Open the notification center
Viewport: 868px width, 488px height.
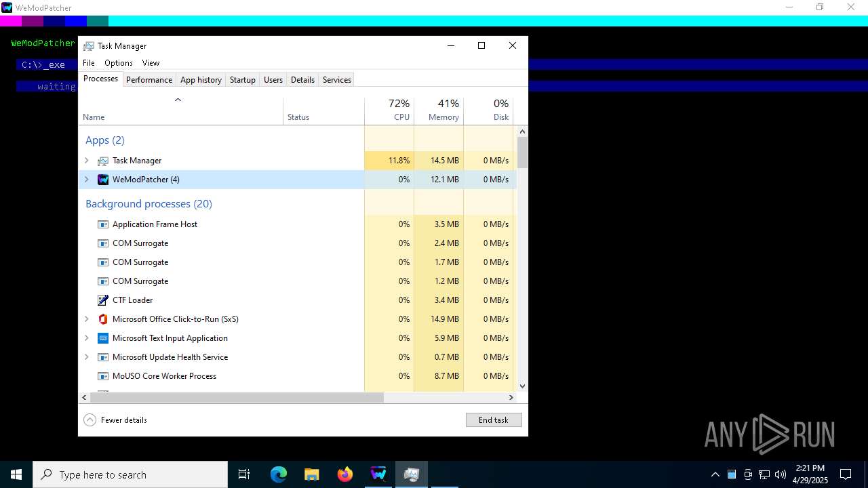846,474
